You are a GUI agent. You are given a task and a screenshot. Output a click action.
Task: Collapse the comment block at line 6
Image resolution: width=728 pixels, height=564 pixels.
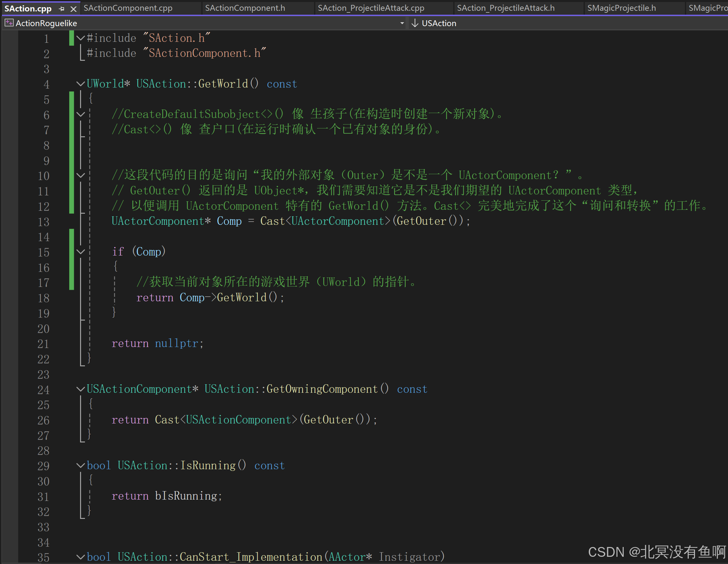(80, 114)
